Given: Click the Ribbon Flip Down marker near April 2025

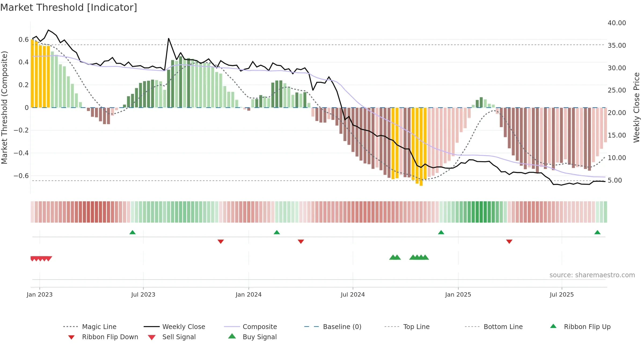Looking at the screenshot, I should point(509,242).
